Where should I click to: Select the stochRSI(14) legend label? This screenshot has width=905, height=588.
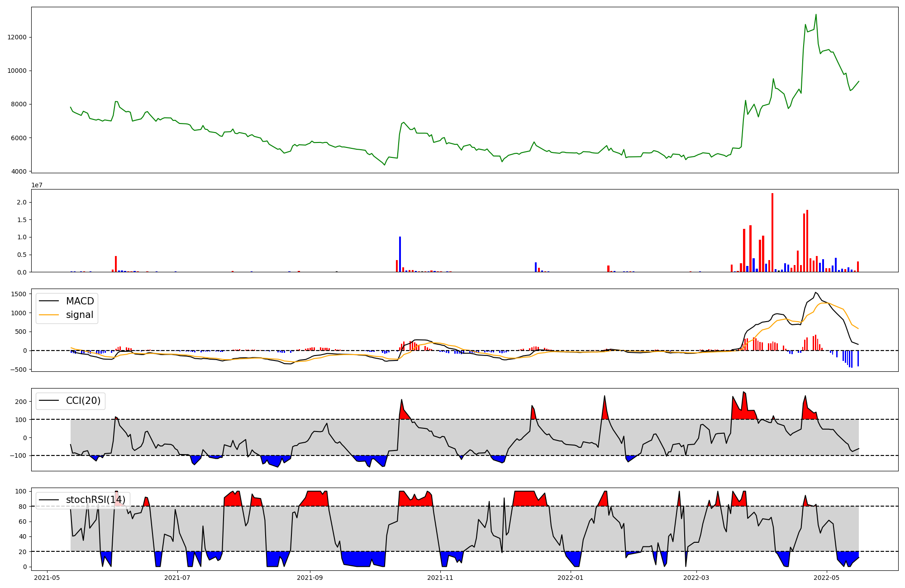tap(96, 500)
